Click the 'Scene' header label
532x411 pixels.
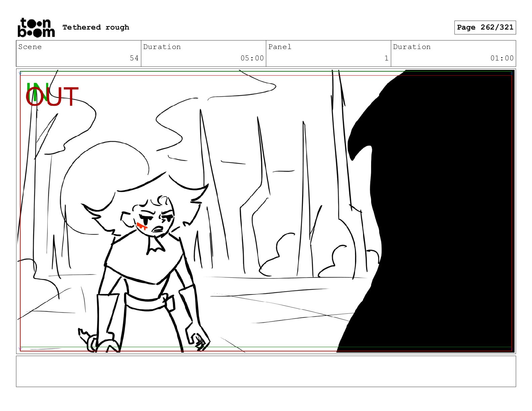point(30,47)
